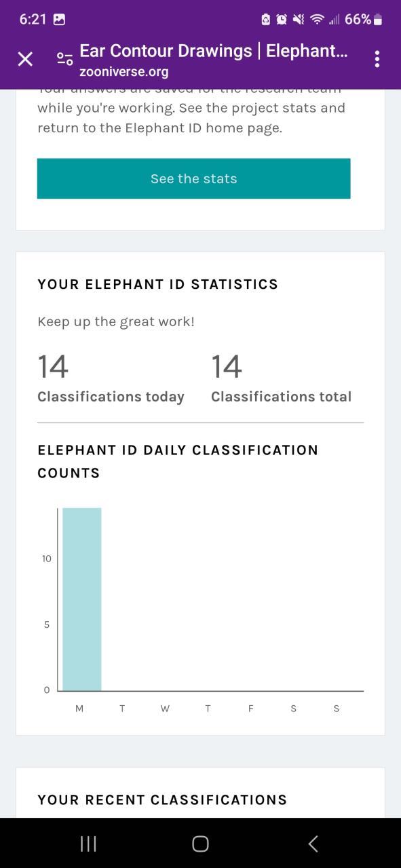Tap the Your Recent Classifications heading
The image size is (401, 868).
tap(162, 800)
